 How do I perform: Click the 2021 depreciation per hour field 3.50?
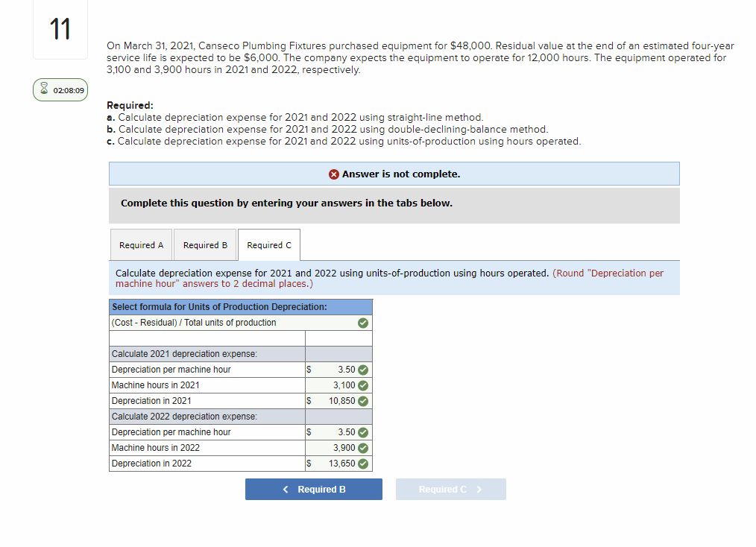click(x=338, y=370)
